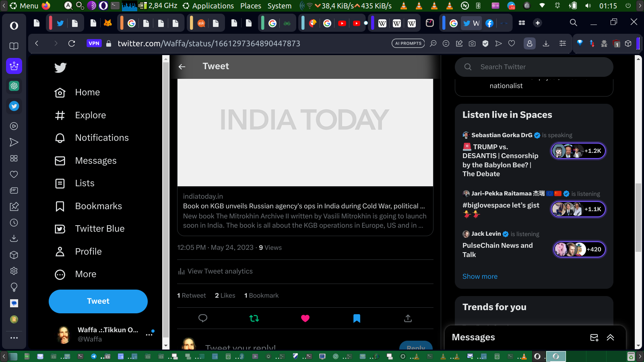Open the Opera main menu logo
Viewport: 644px width, 362px height.
pos(14,26)
